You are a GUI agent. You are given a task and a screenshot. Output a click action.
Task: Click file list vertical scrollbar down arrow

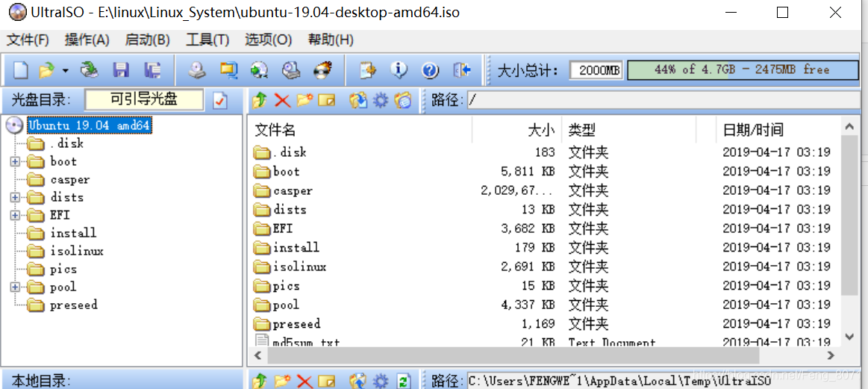850,336
